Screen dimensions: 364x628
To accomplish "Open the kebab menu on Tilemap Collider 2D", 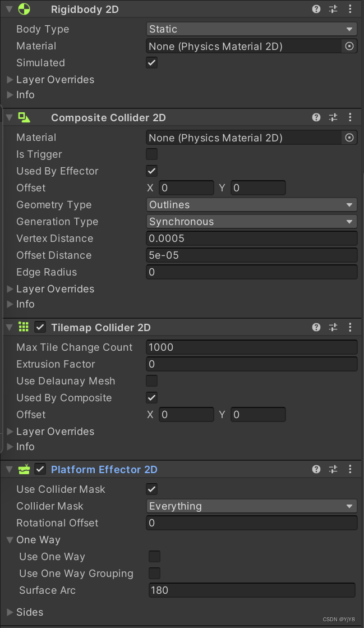I will click(x=350, y=327).
